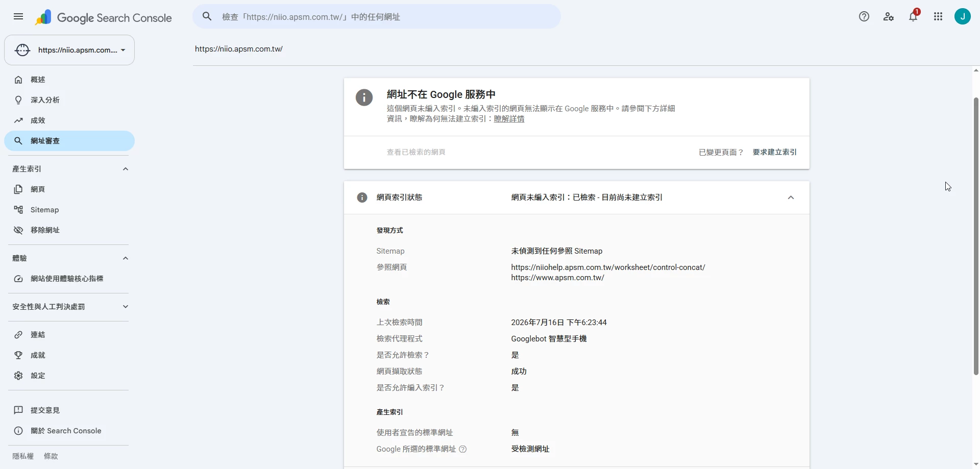Click the status 網頁未編入索引：已檢索 - 目前尚未建立索引
This screenshot has height=469, width=980.
click(587, 198)
